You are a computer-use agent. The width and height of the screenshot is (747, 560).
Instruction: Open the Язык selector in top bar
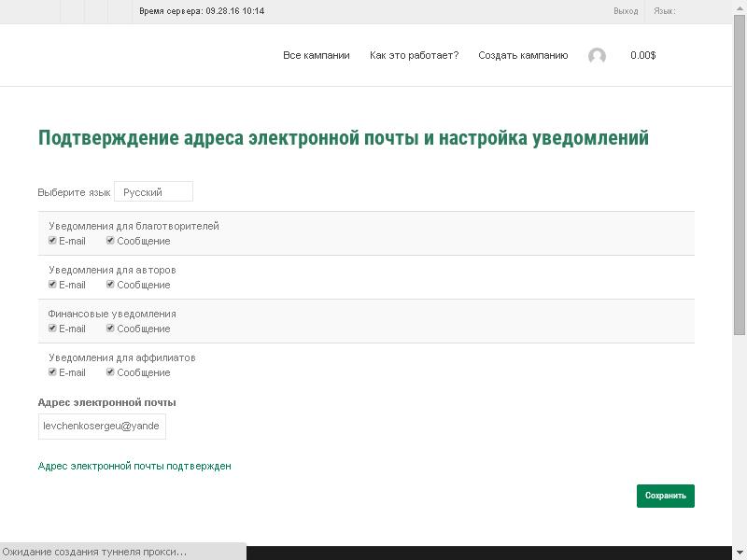tap(664, 11)
